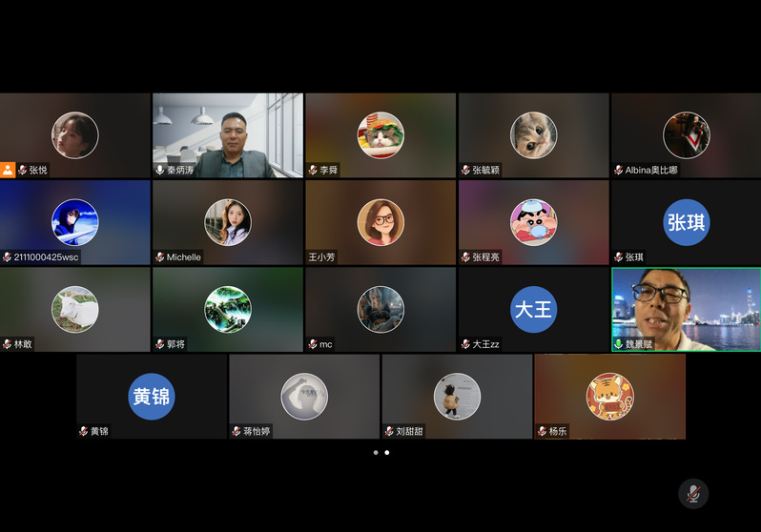761x532 pixels.
Task: Click the blue 黄锦 avatar circle
Action: [x=152, y=397]
